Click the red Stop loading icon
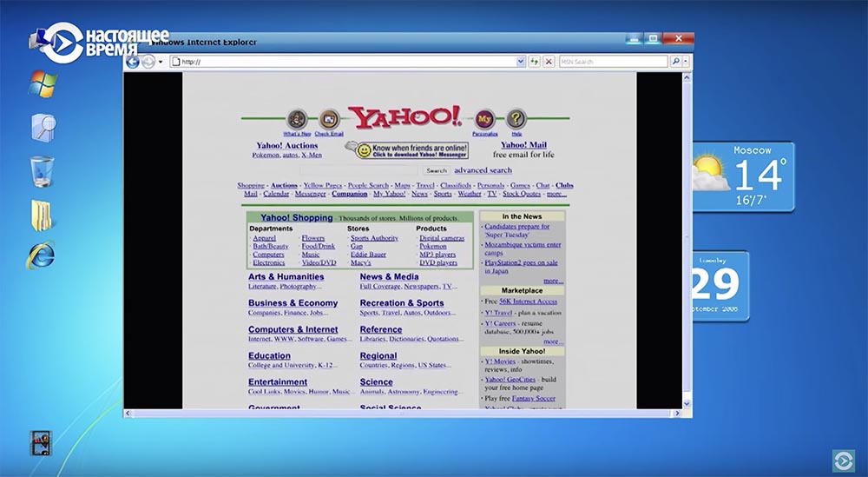This screenshot has height=477, width=868. (x=549, y=62)
